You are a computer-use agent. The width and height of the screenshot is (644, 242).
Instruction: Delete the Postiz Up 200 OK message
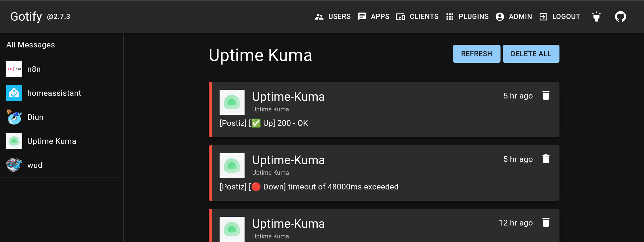(546, 95)
